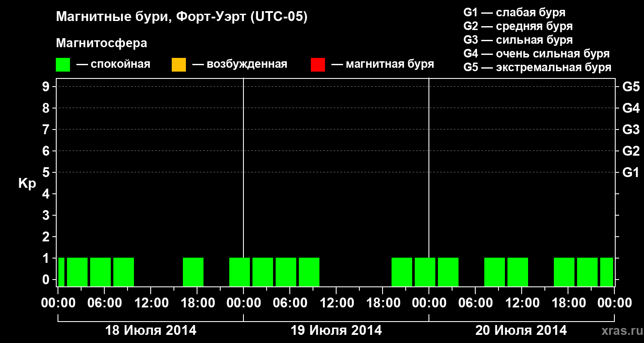Click the 12:00 time label above '19 Июля 2014'
This screenshot has height=343, width=644.
click(x=336, y=303)
